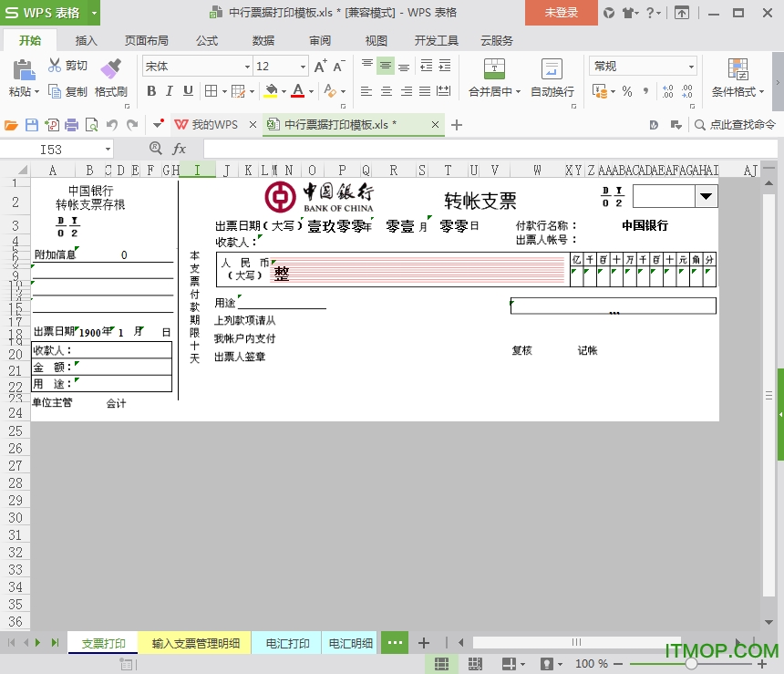Image resolution: width=784 pixels, height=674 pixels.
Task: Open the cheque dropdown arrow near 转帐支票
Action: (x=706, y=196)
